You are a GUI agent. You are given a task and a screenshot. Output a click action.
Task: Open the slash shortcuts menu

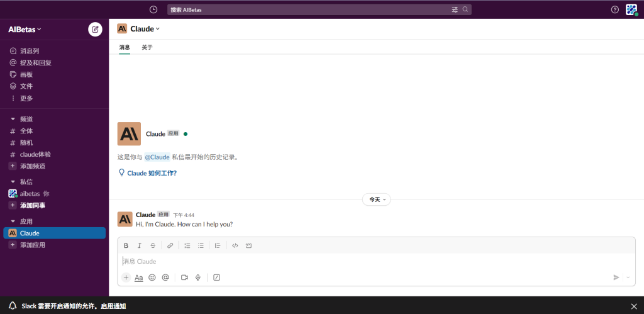(217, 278)
